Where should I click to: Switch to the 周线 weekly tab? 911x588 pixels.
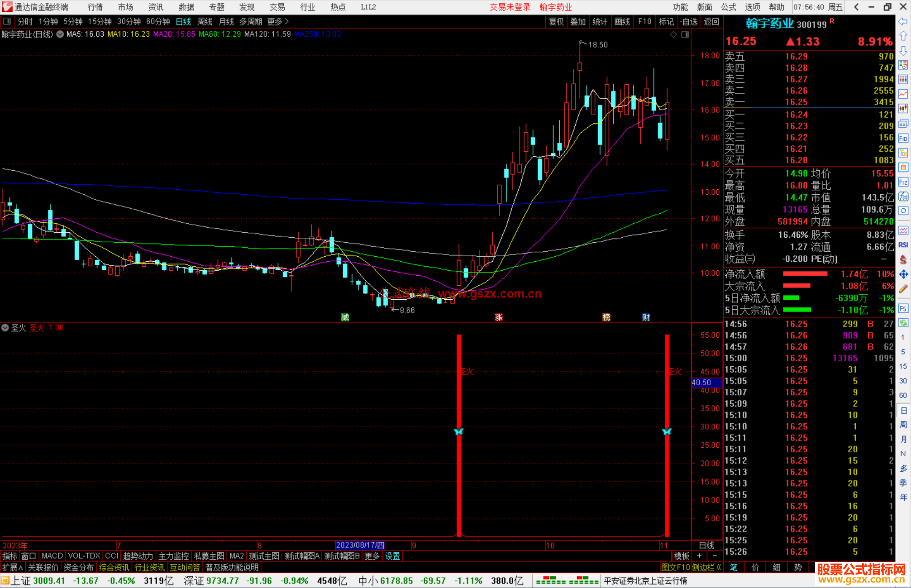(205, 21)
